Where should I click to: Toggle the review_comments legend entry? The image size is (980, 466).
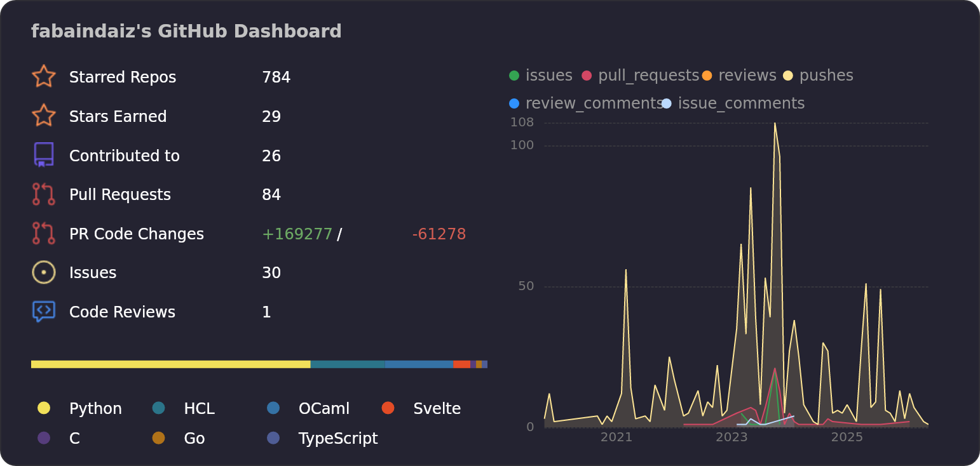click(x=586, y=103)
